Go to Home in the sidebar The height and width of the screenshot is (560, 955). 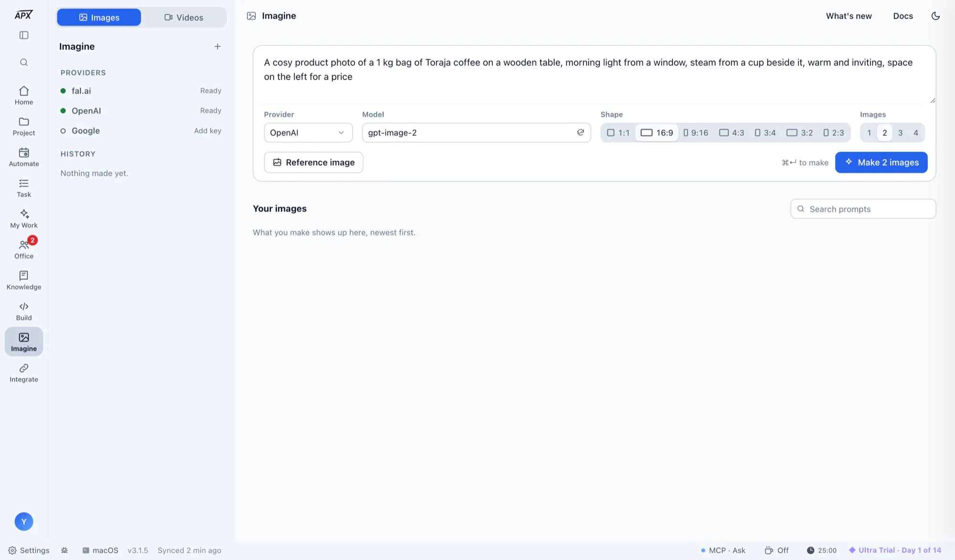(24, 95)
